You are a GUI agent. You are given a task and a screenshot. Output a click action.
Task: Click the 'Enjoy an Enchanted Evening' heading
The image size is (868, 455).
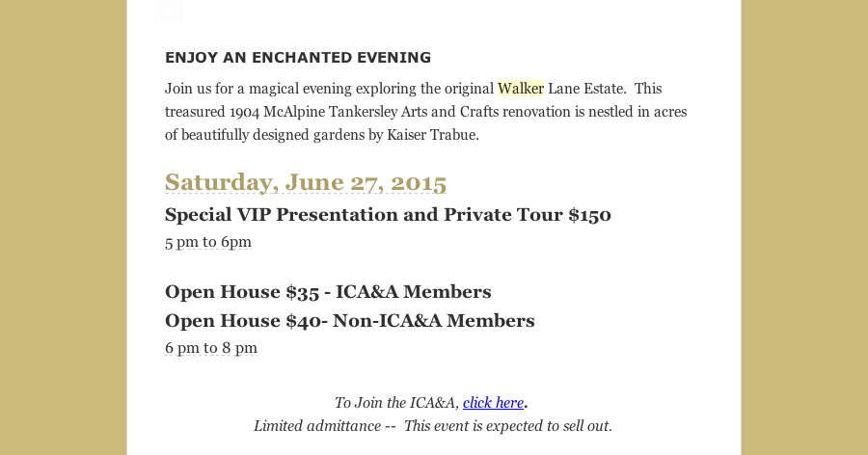(298, 58)
